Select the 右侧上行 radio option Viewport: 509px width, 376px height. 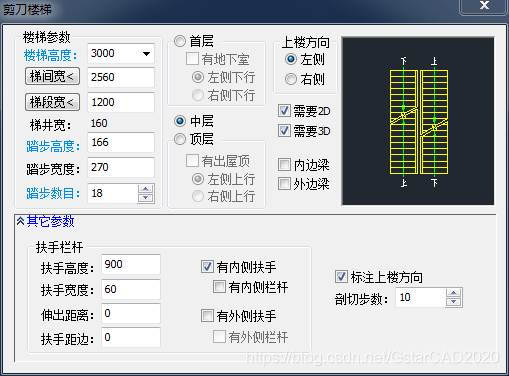(198, 196)
